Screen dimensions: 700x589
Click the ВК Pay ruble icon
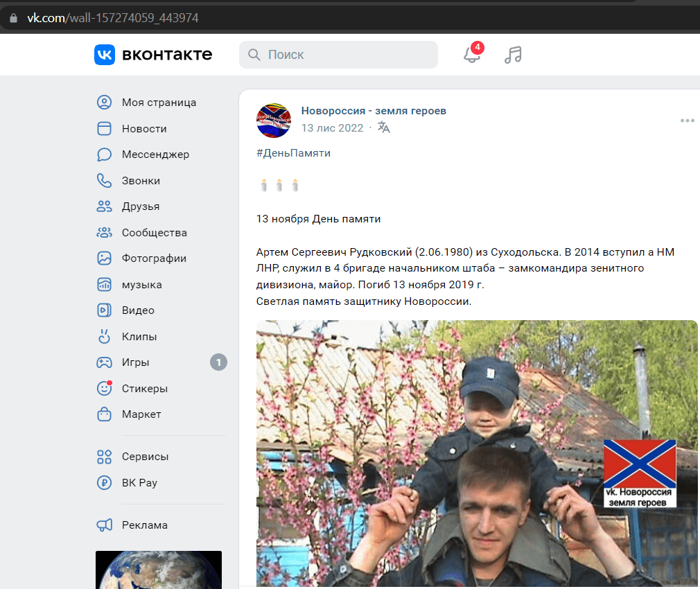tap(105, 482)
